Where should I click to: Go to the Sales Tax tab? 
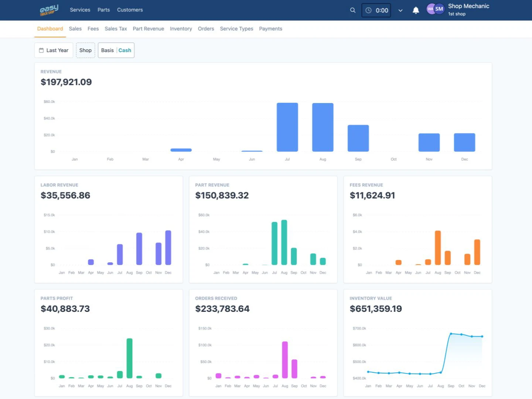coord(116,29)
